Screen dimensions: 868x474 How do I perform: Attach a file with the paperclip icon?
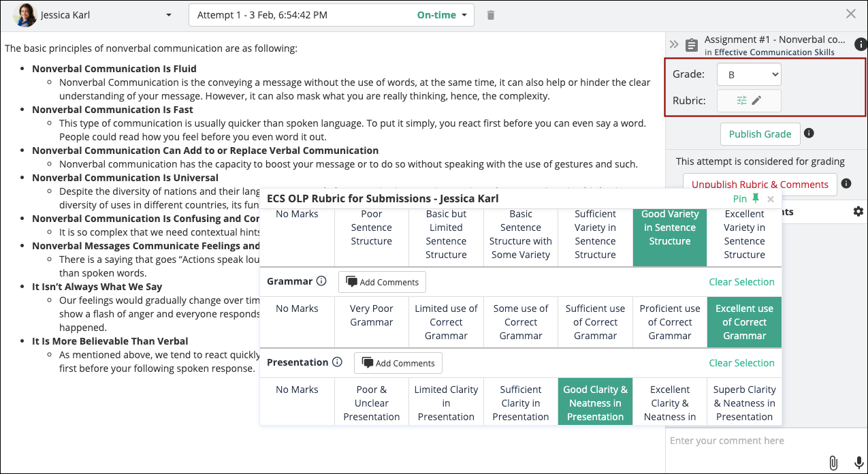(x=833, y=463)
